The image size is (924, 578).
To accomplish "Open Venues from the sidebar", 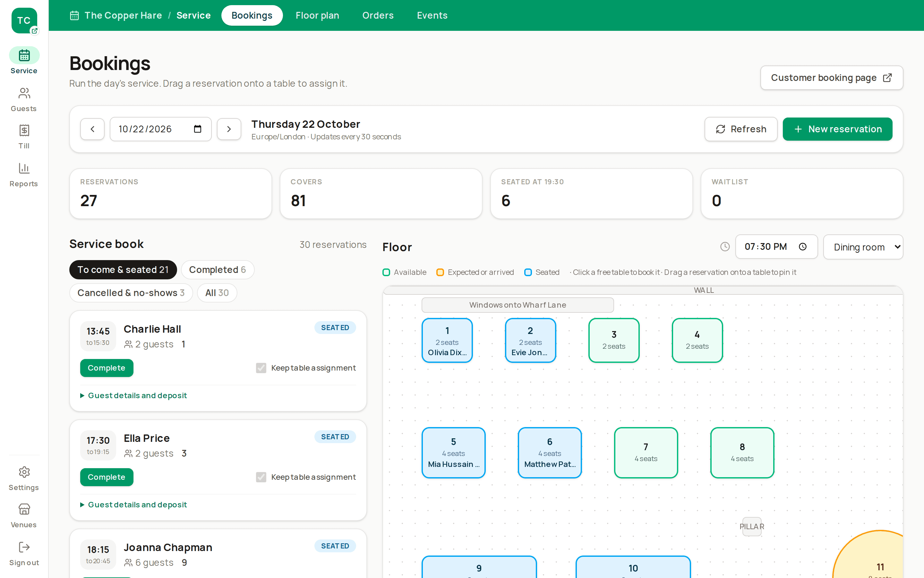I will click(24, 516).
